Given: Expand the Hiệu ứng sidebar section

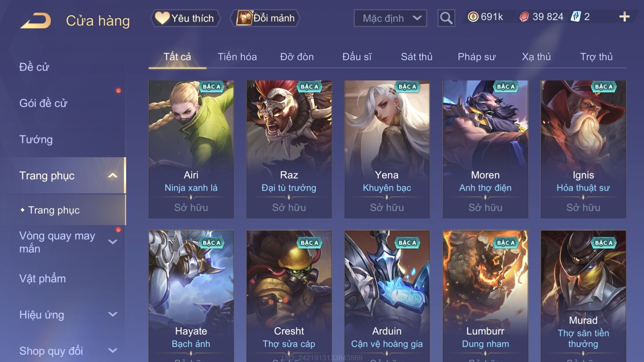Looking at the screenshot, I should pyautogui.click(x=113, y=314).
